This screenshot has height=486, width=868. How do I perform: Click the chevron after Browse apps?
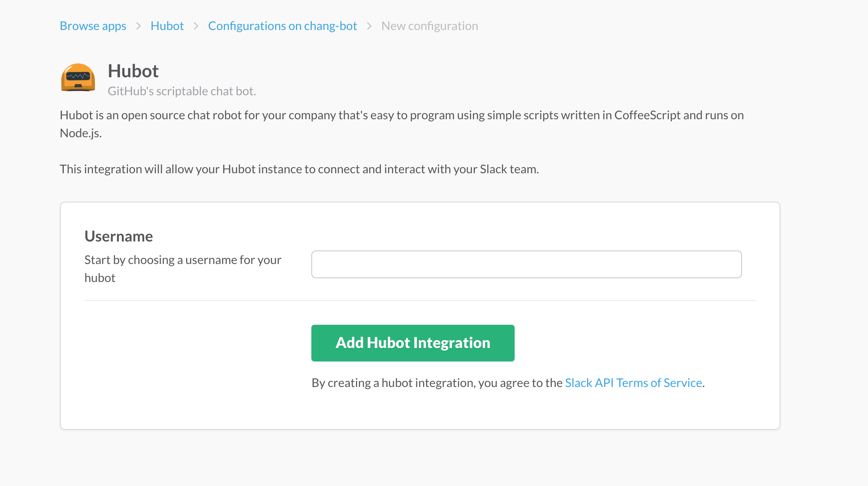click(138, 26)
